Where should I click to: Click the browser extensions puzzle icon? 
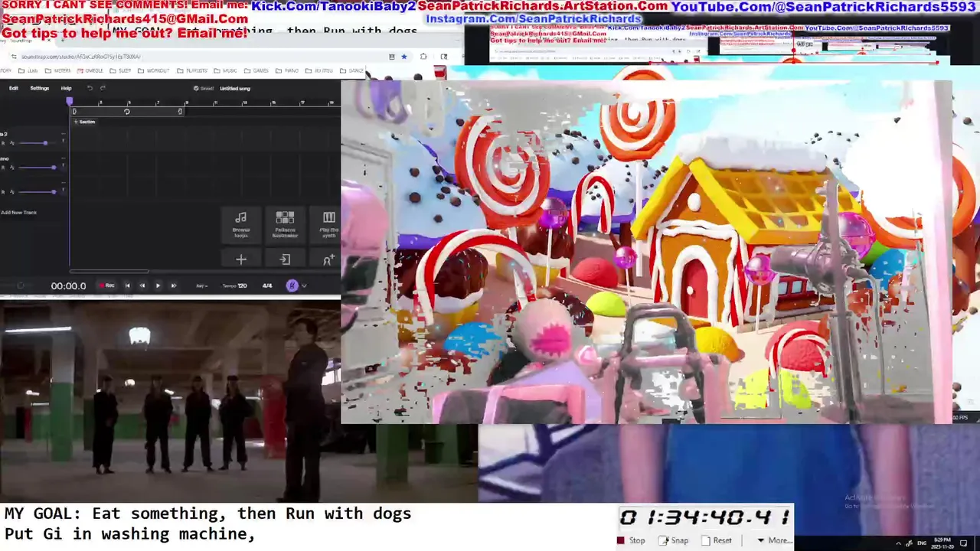423,57
